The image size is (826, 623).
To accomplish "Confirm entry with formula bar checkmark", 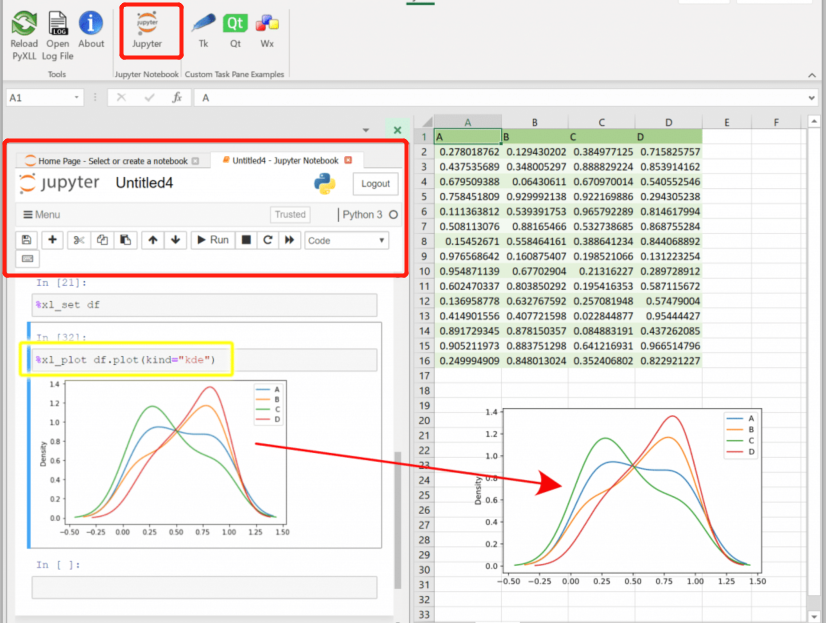I will [x=150, y=97].
